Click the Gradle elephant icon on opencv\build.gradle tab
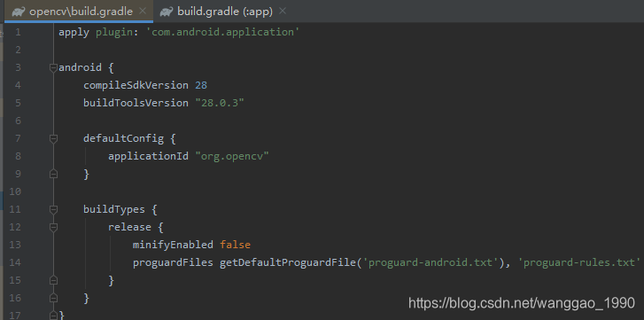 tap(19, 12)
